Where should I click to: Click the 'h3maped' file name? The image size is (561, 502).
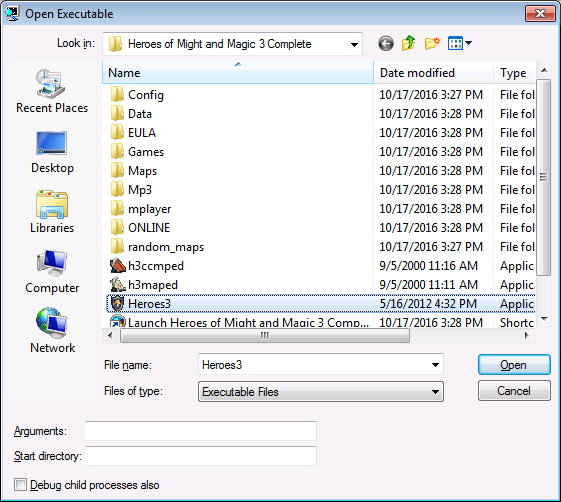click(153, 285)
